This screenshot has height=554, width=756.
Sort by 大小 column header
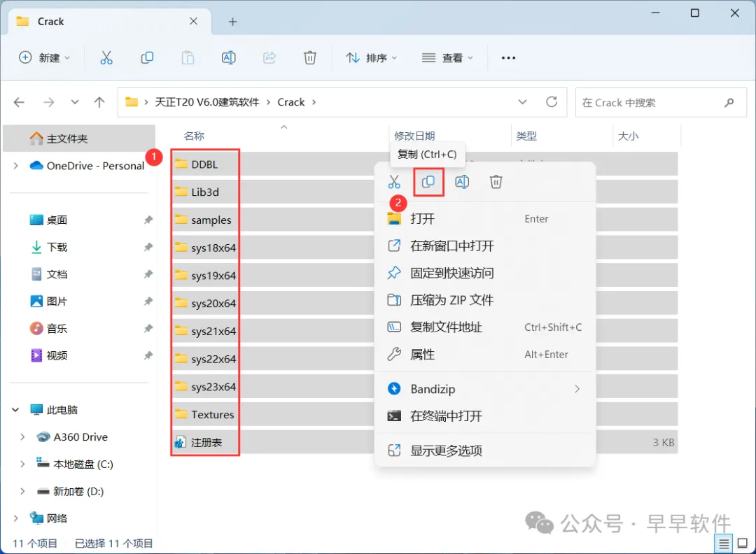click(628, 136)
